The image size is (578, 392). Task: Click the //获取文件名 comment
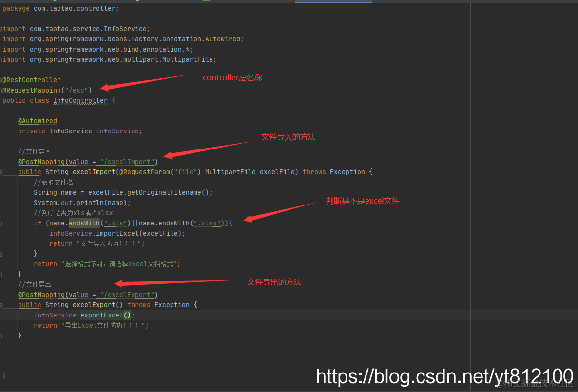tap(54, 183)
